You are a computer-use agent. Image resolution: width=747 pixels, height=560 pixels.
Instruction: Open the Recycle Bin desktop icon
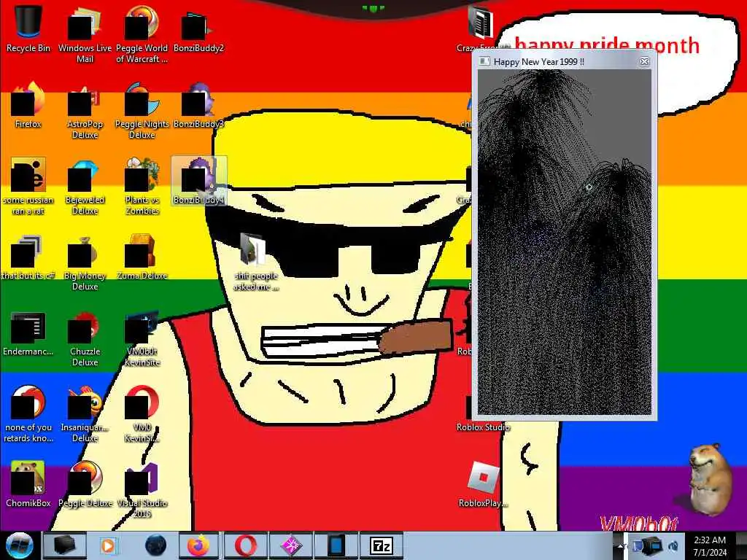[28, 28]
